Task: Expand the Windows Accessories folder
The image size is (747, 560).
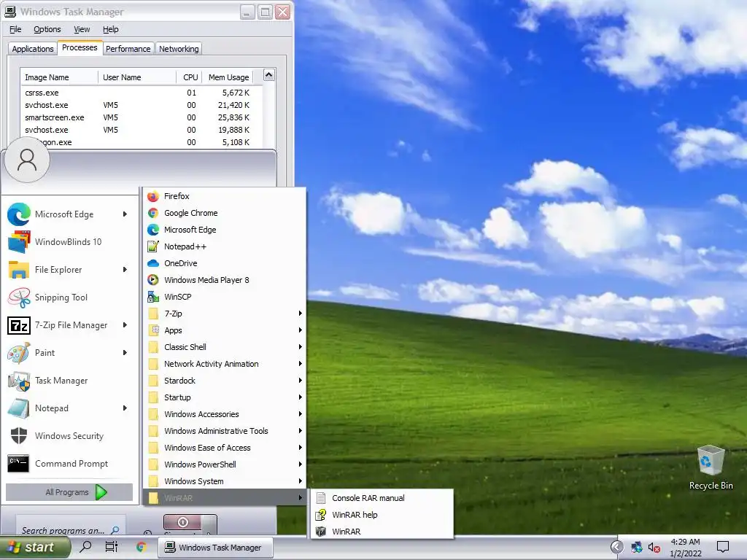Action: click(x=224, y=414)
